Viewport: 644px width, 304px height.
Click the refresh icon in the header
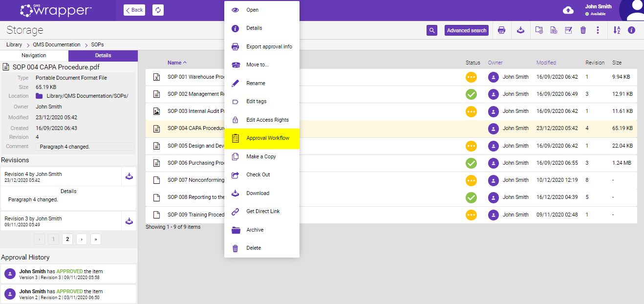[x=158, y=10]
